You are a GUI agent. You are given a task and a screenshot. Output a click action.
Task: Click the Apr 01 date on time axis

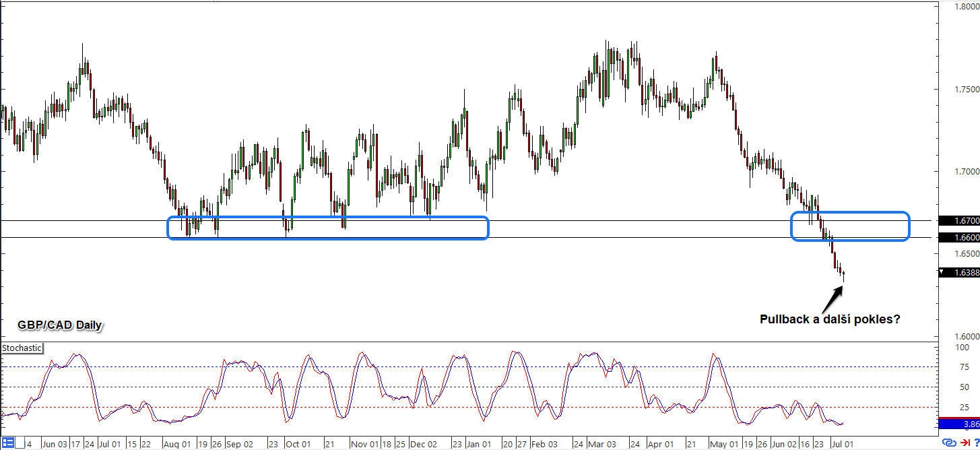[660, 445]
